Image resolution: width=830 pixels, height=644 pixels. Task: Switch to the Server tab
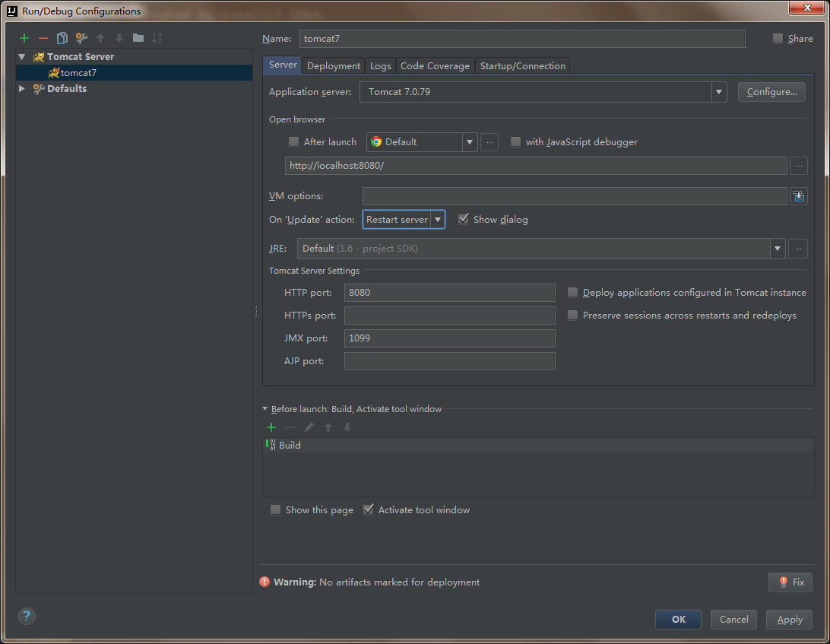coord(283,65)
